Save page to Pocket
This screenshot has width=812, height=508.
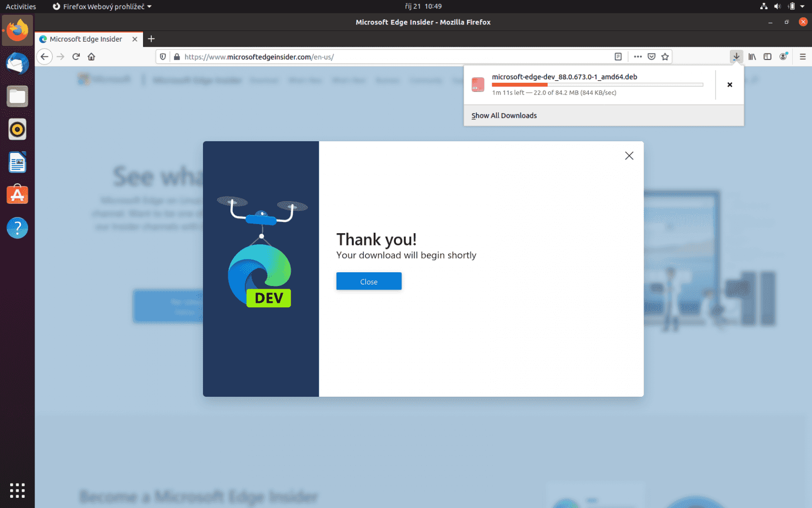click(x=651, y=56)
